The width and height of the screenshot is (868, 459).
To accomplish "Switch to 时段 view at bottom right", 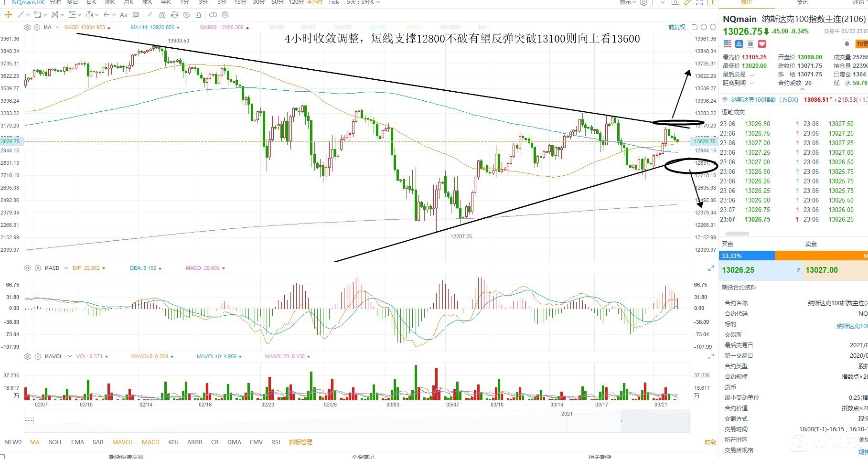I will 710,442.
